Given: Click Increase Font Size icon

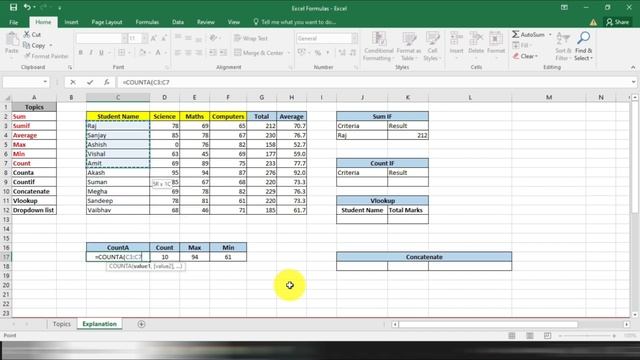Looking at the screenshot, I should [x=153, y=38].
